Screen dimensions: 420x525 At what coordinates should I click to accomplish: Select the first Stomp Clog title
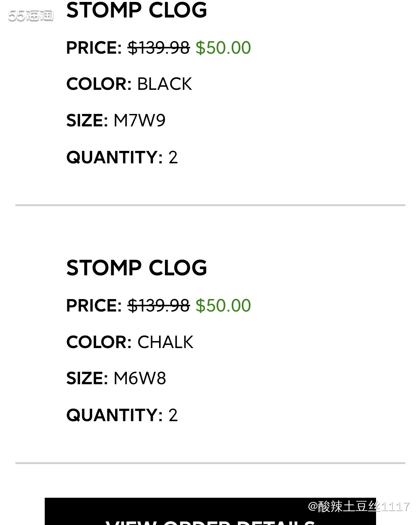(x=136, y=10)
